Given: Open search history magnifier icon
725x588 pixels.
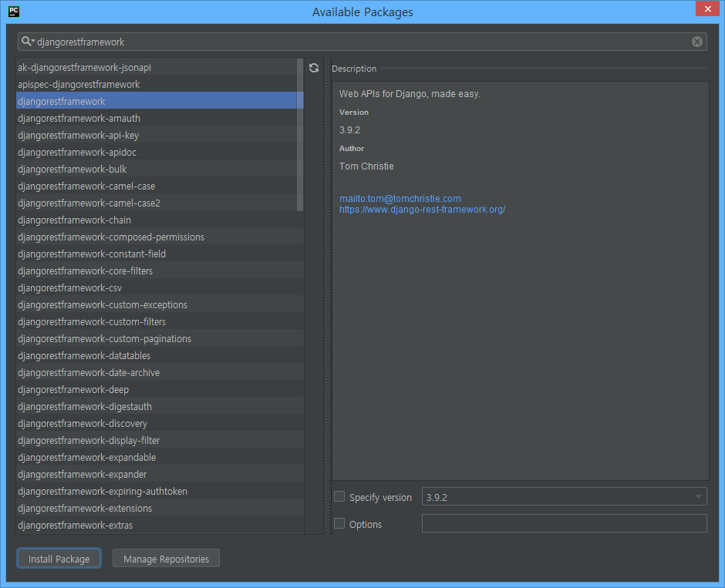Looking at the screenshot, I should (28, 41).
